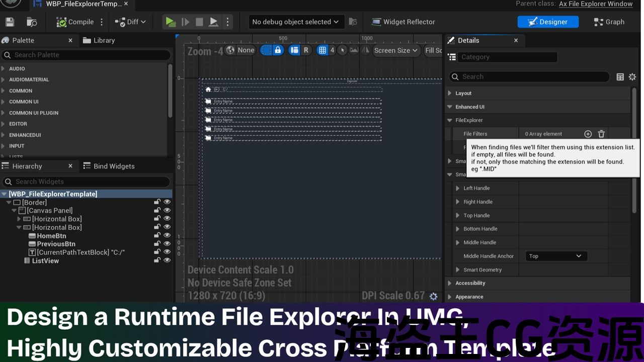Open the Widget Reflector tool
Viewport: 644px width, 362px height.
click(x=403, y=22)
